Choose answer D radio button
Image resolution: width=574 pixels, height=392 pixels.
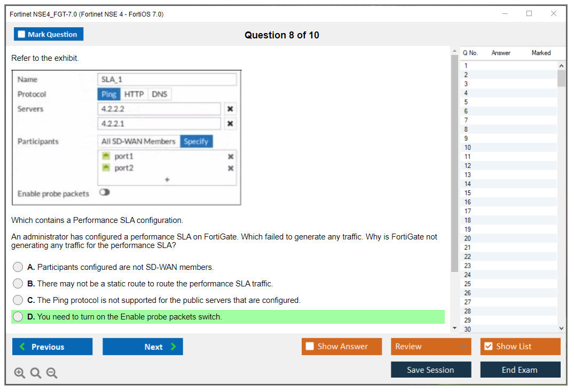(18, 317)
